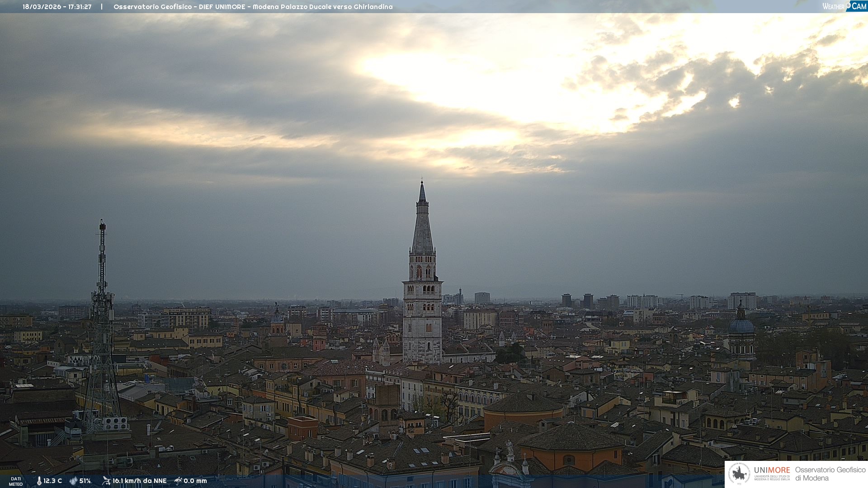868x488 pixels.
Task: Click the humidity water drops icon
Action: (73, 481)
